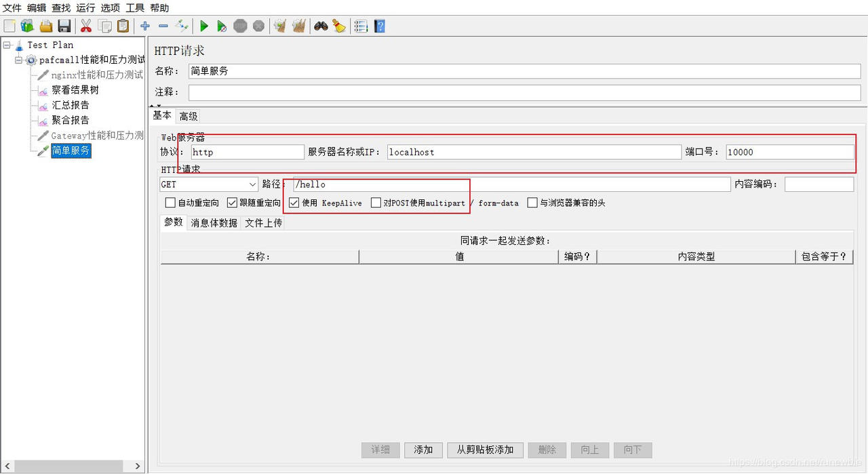Toggle 对POST使用multipart checkbox
The width and height of the screenshot is (868, 474).
coord(376,203)
